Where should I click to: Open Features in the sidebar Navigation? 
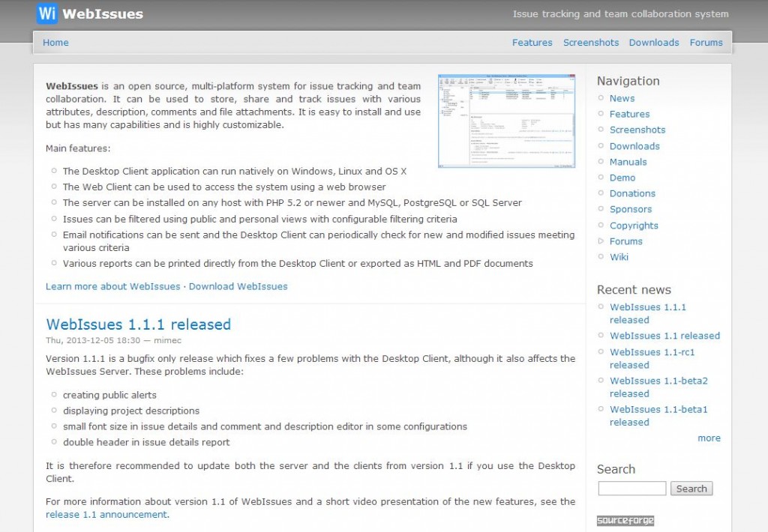pyautogui.click(x=629, y=114)
